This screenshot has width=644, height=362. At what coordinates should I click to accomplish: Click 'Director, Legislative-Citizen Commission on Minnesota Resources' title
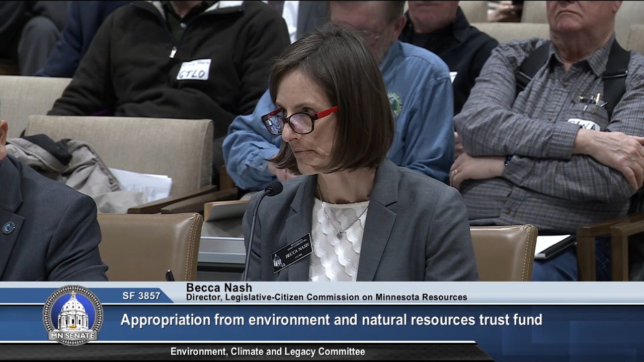click(x=327, y=298)
